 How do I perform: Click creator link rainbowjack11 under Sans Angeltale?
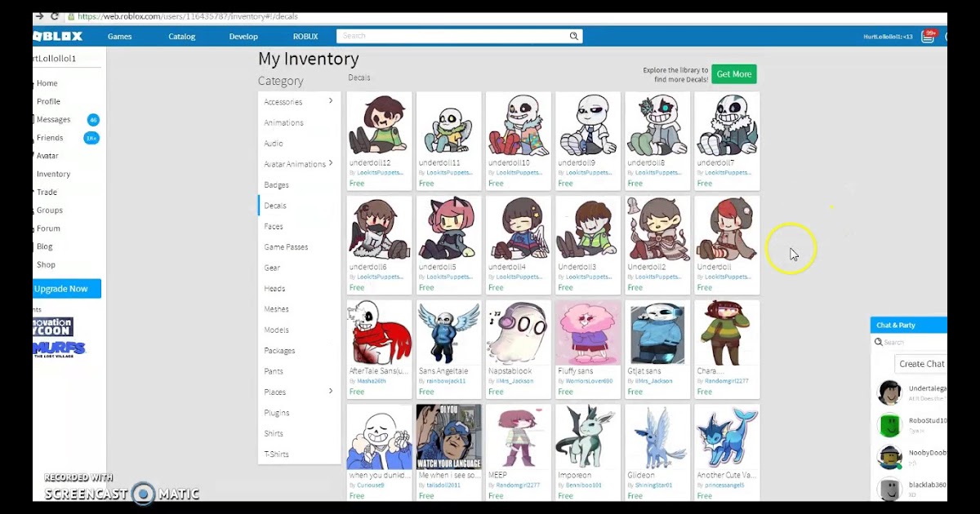click(446, 381)
